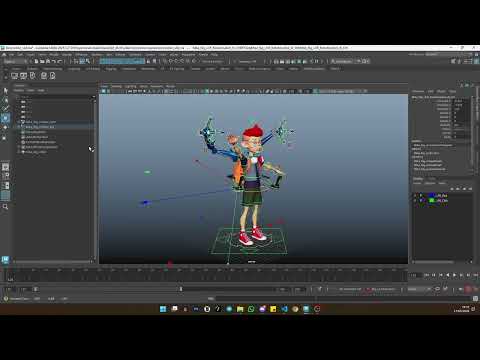Open WhatsApp from the Windows taskbar
480x360 pixels.
(251, 309)
